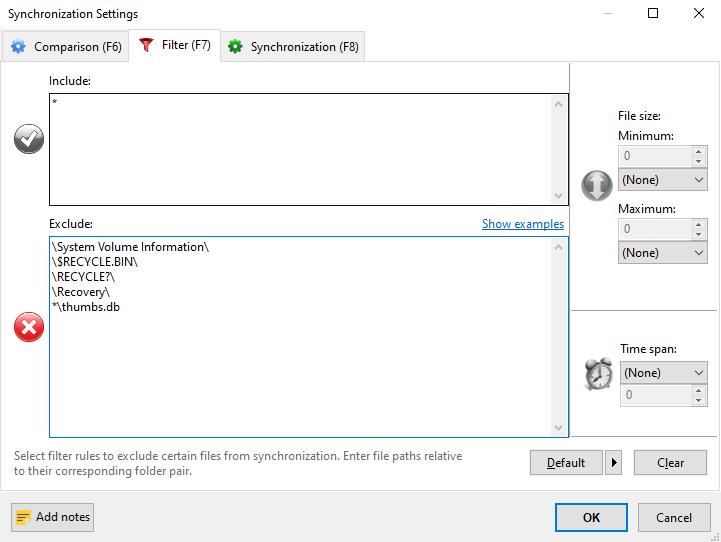
Task: Click the Add notes button
Action: point(52,517)
